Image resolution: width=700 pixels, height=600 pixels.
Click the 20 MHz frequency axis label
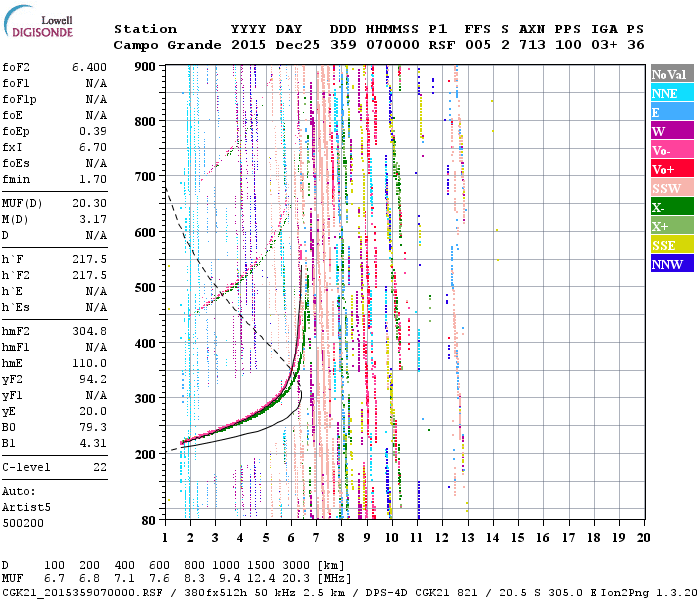pyautogui.click(x=643, y=538)
